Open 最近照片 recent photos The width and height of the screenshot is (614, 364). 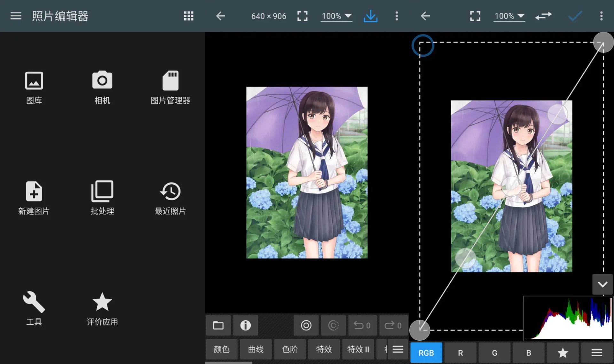(x=170, y=198)
